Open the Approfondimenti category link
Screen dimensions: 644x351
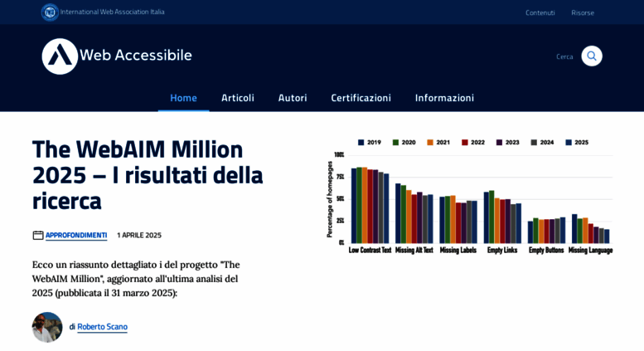pyautogui.click(x=76, y=235)
